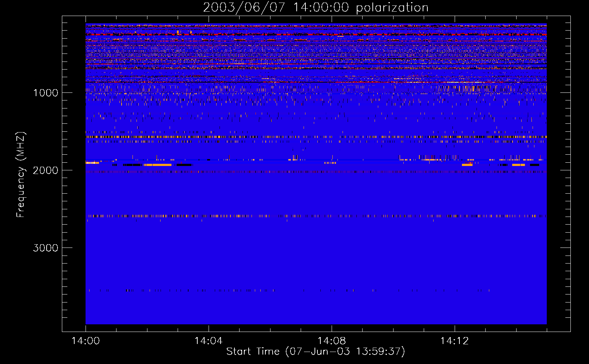Viewport: 589px width, 364px height.
Task: Click the 14:00 time tick label
Action: coord(86,341)
